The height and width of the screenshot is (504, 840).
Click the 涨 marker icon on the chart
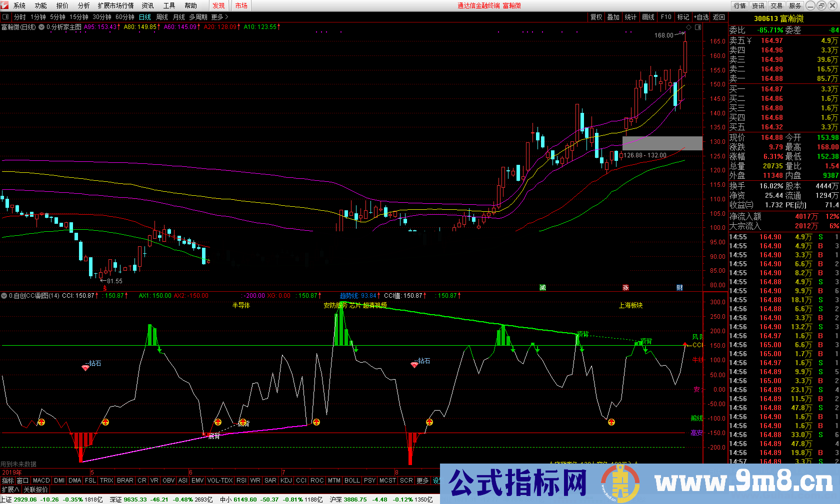tap(625, 288)
